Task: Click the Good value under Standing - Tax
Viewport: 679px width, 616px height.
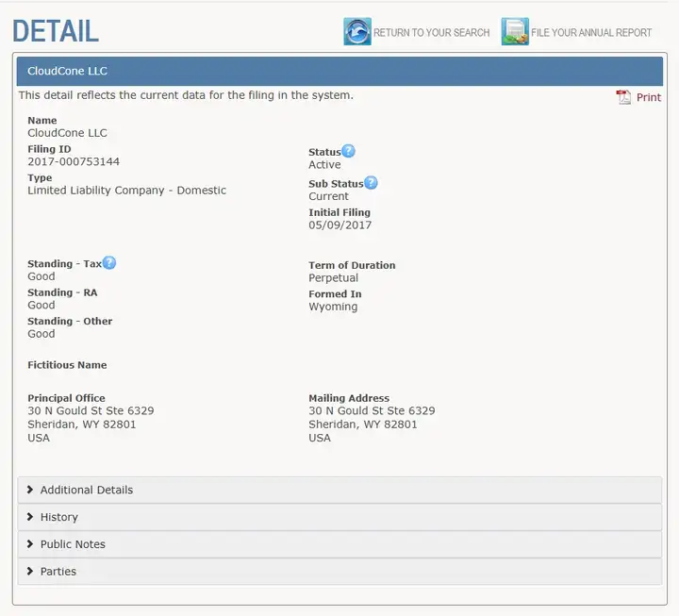Action: tap(41, 276)
